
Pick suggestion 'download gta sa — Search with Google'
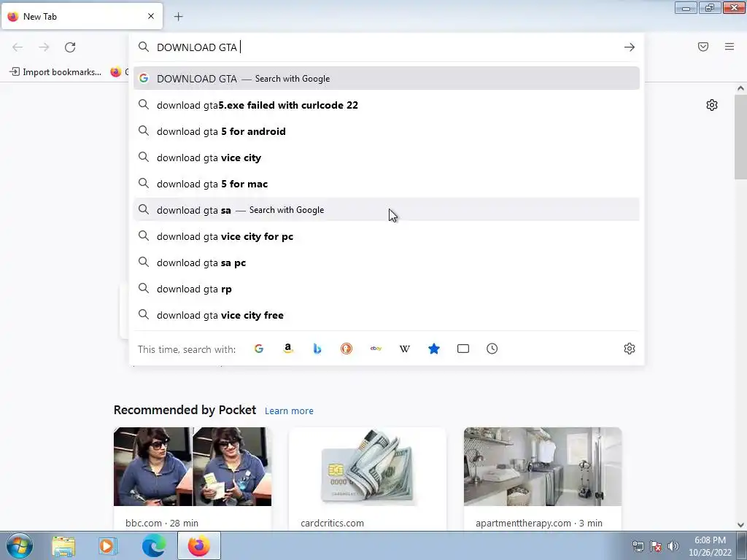click(387, 210)
